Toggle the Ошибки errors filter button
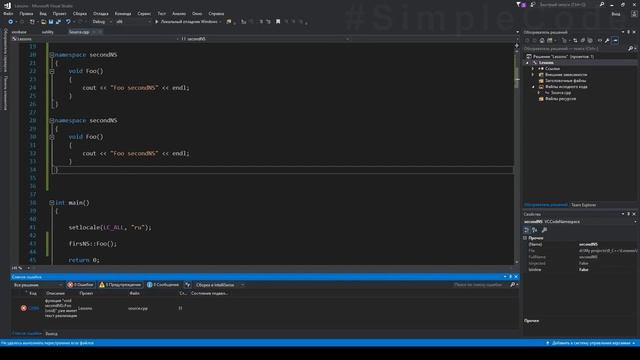 pos(81,285)
